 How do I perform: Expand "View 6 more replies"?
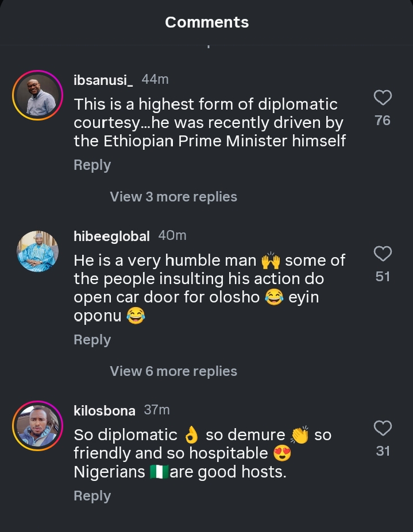tap(173, 371)
